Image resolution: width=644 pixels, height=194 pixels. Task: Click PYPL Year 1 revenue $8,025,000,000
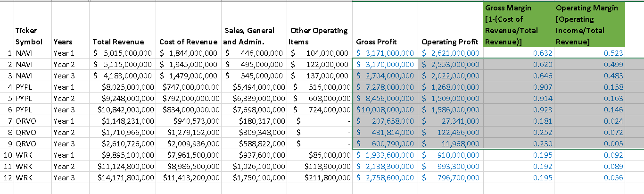point(123,87)
